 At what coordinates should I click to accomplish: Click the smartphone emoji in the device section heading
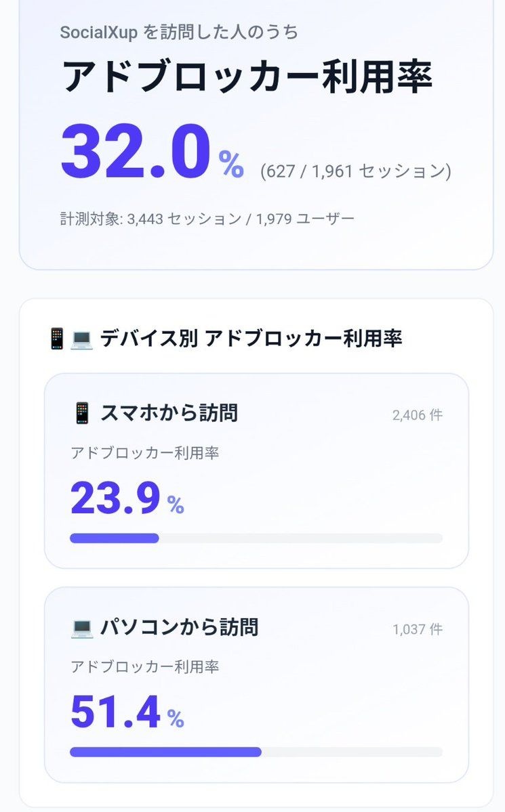click(56, 339)
